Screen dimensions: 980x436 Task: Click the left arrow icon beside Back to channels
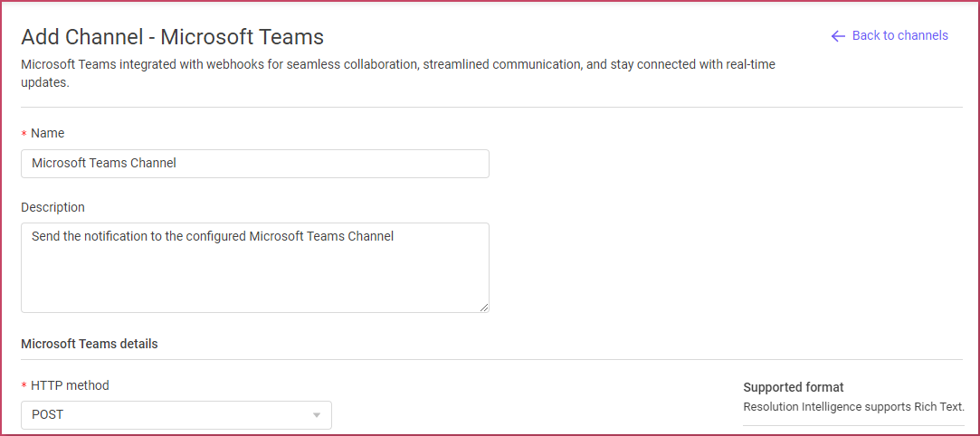point(838,35)
